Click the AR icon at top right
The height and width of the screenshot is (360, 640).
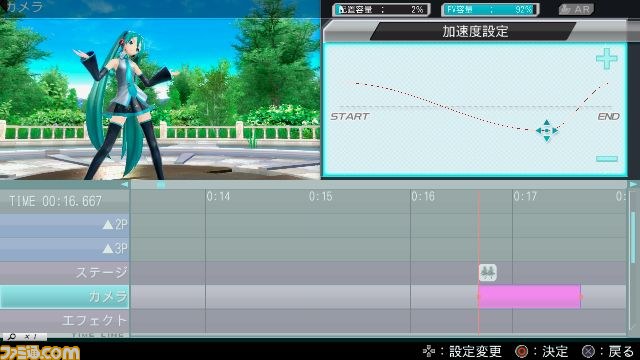[x=576, y=9]
